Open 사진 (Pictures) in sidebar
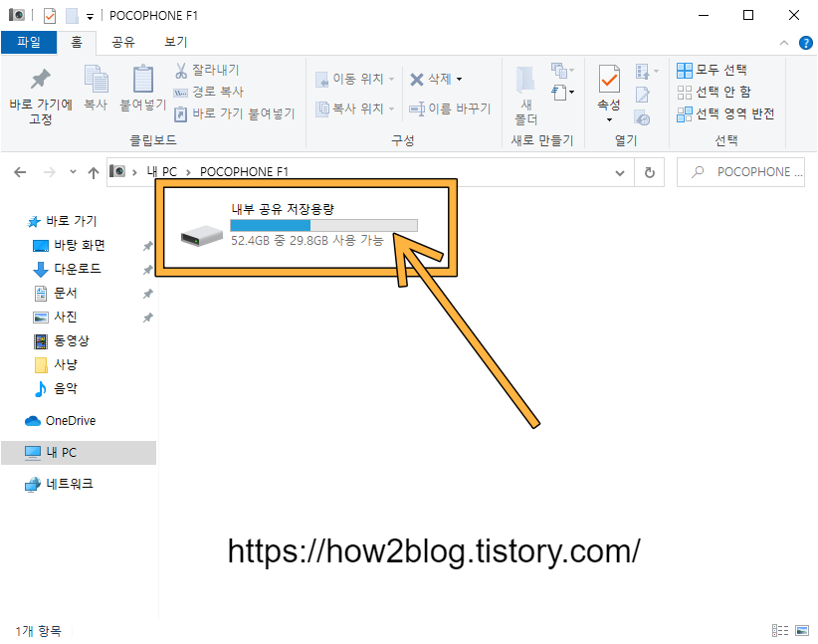 56,317
